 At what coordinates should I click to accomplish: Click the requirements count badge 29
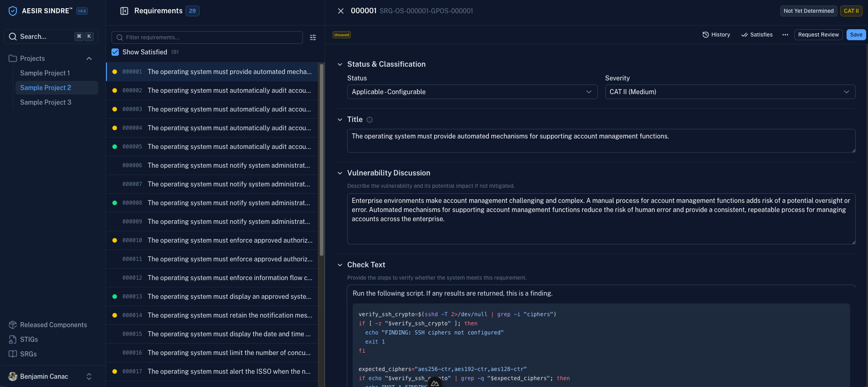click(x=192, y=11)
